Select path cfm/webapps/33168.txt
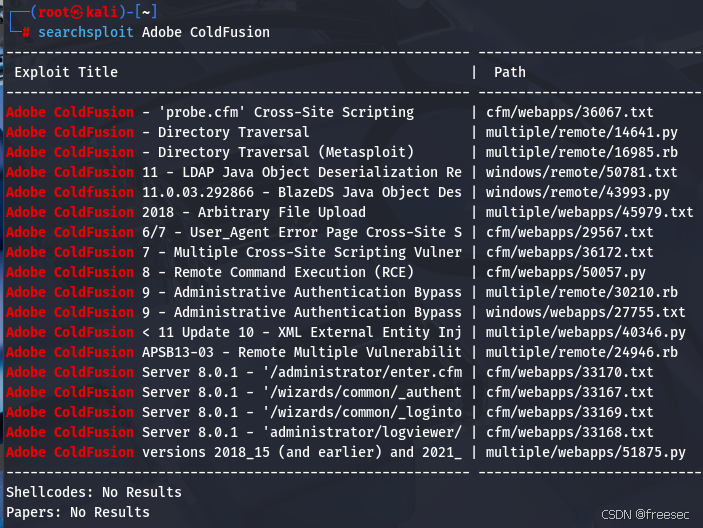The image size is (703, 528). pos(570,432)
